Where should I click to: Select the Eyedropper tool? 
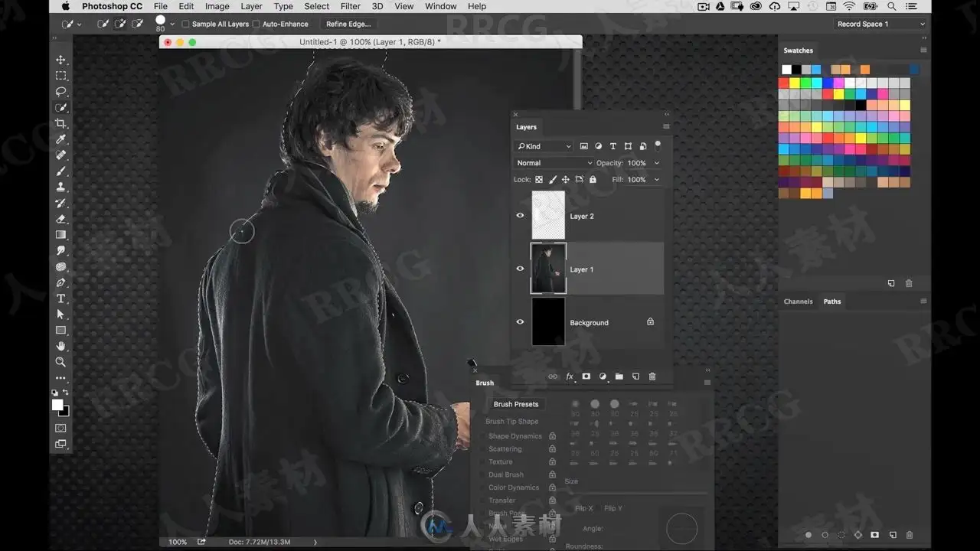click(x=61, y=139)
